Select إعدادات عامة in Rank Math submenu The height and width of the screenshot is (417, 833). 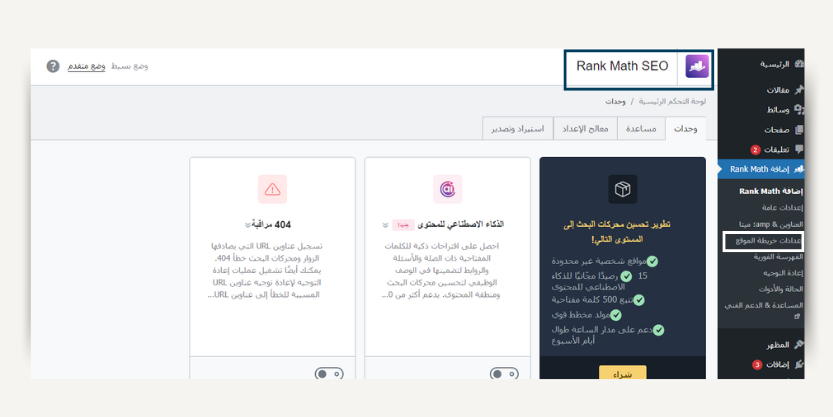coord(782,208)
